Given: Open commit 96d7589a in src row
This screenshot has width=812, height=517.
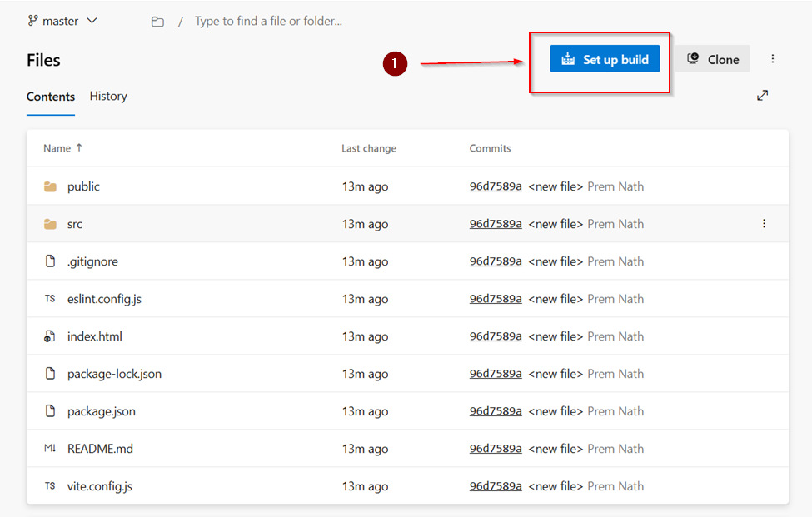Looking at the screenshot, I should point(496,224).
